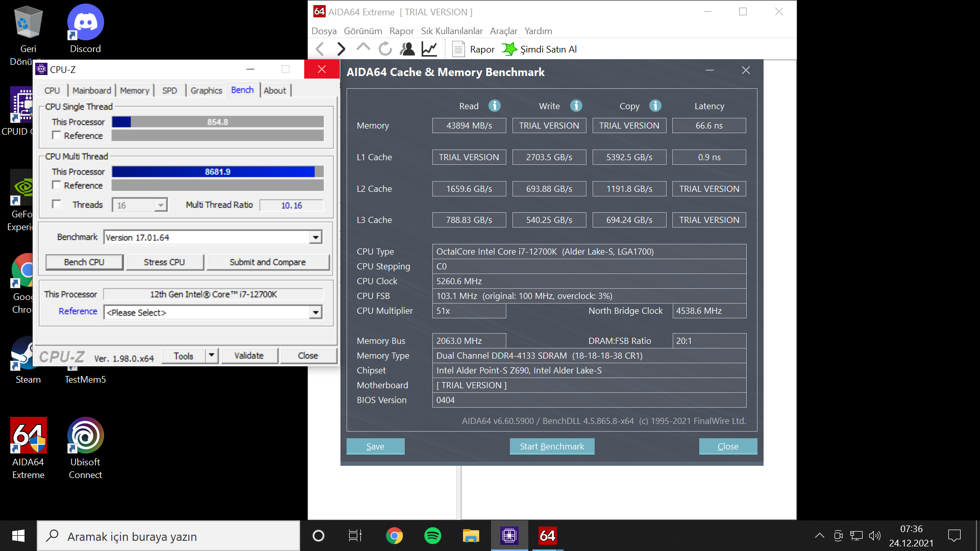Viewport: 980px width, 551px height.
Task: Click the Copy info icon
Action: click(655, 106)
